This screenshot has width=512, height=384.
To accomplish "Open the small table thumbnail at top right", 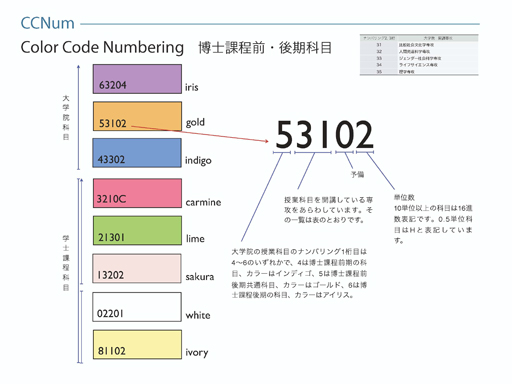I will click(419, 55).
